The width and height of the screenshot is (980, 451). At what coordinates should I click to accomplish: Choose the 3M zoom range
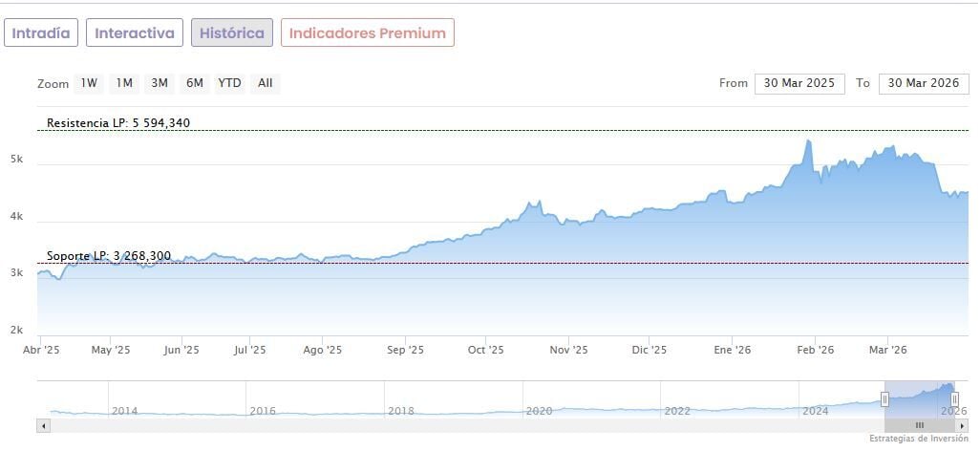(x=160, y=83)
